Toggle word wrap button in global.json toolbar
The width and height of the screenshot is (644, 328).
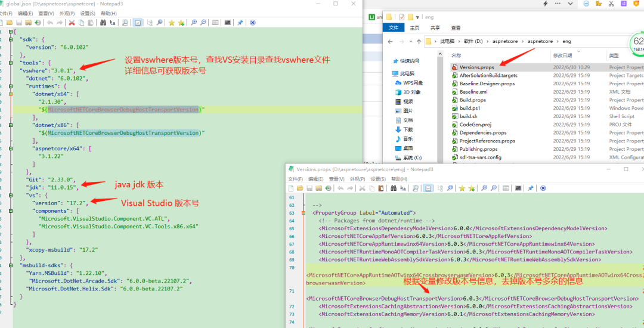(x=137, y=23)
